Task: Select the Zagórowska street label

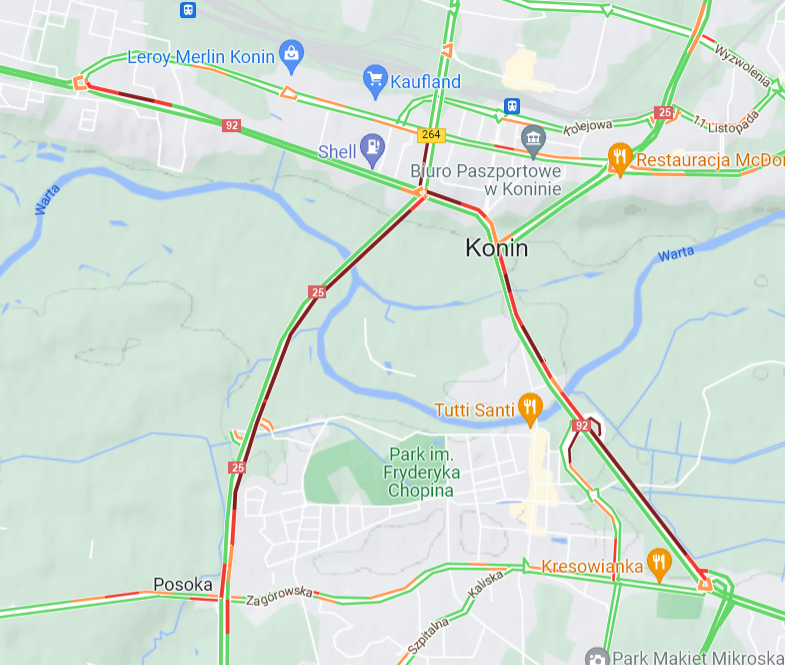Action: coord(279,595)
